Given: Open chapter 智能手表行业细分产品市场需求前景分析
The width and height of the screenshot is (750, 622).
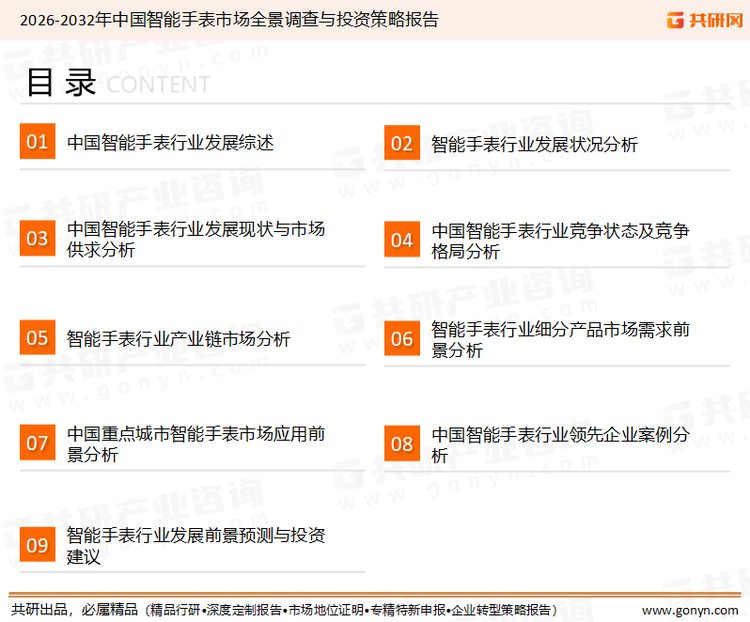Looking at the screenshot, I should [560, 340].
